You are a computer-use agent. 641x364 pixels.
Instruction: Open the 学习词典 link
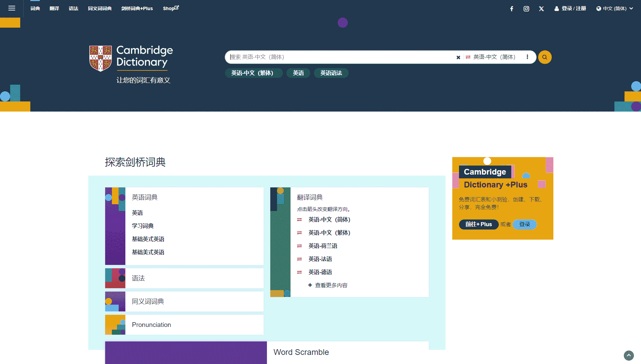coord(143,226)
